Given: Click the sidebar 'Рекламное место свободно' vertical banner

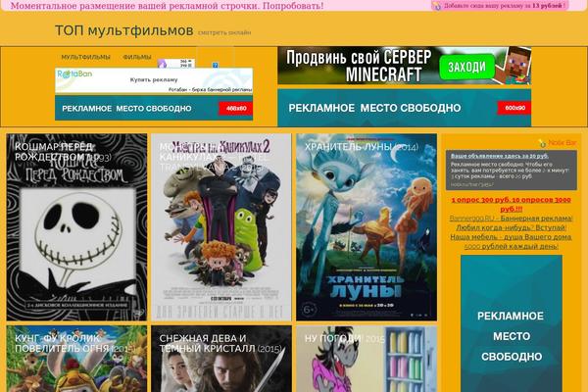Looking at the screenshot, I should (512, 323).
